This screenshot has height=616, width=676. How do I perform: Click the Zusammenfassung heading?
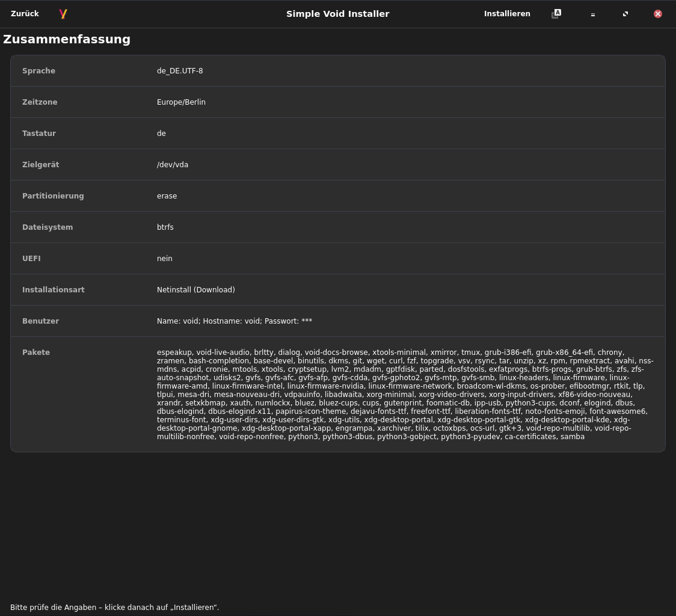pyautogui.click(x=67, y=39)
